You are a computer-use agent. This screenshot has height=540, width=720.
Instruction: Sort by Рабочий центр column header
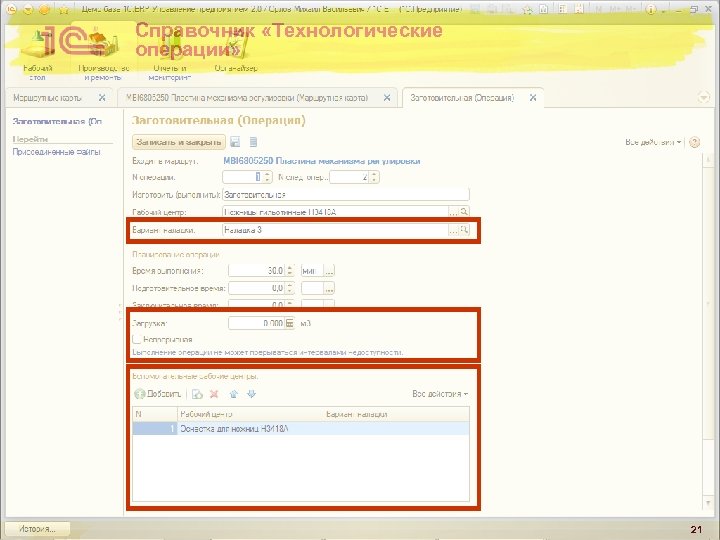tap(250, 414)
